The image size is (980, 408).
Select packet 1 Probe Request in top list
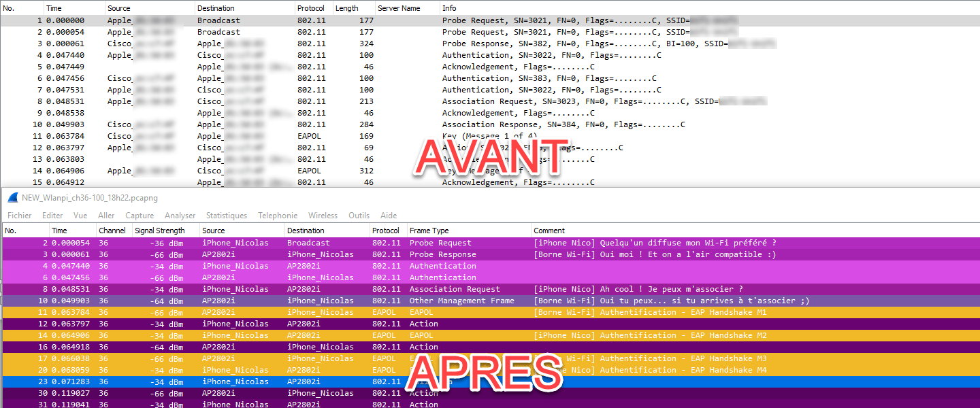[x=272, y=20]
